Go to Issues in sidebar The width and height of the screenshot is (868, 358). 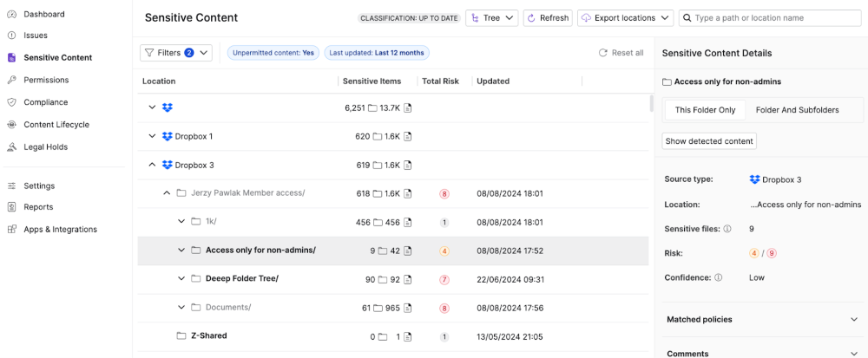pos(36,36)
